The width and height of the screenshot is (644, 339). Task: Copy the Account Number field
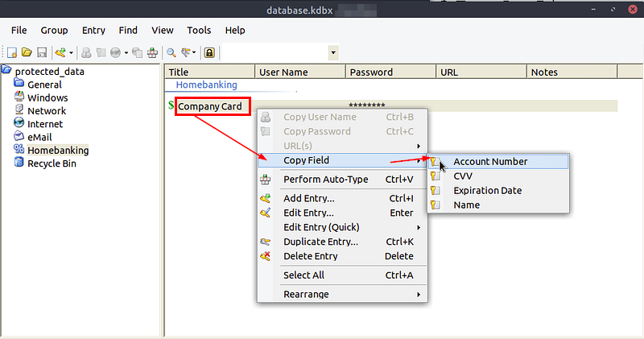(498, 162)
